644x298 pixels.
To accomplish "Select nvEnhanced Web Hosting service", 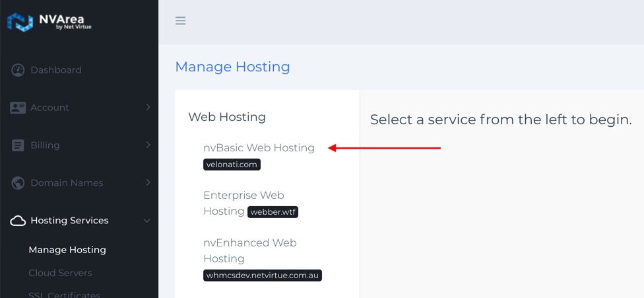I will 250,250.
